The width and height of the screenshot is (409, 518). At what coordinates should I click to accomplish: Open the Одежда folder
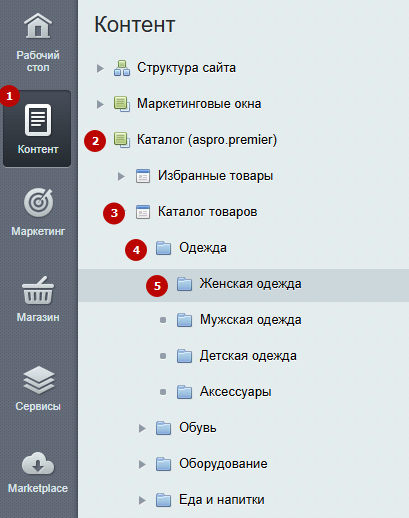click(203, 248)
